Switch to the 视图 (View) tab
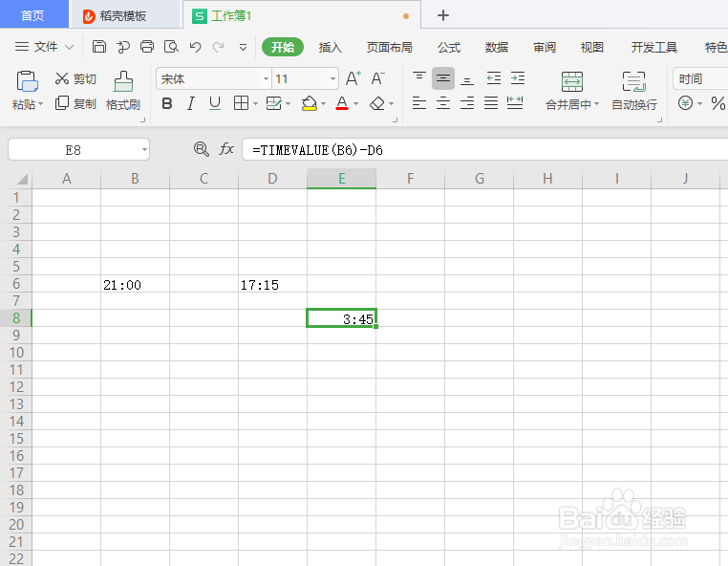This screenshot has height=566, width=728. click(x=592, y=48)
